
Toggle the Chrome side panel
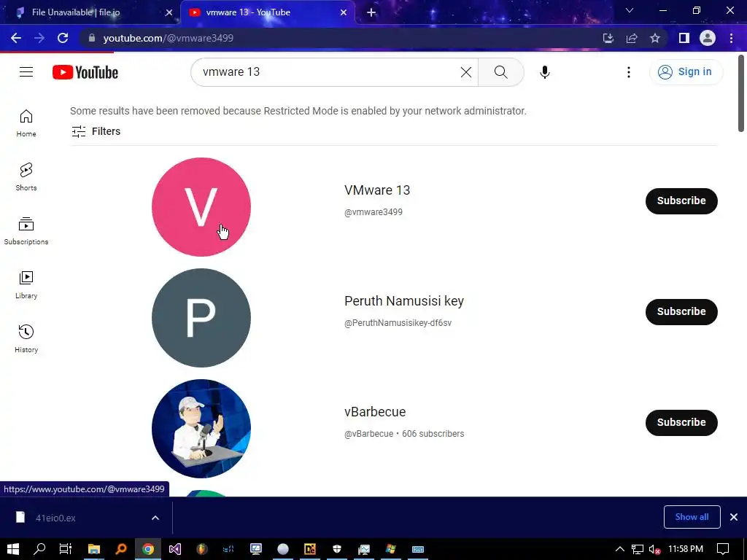pos(684,38)
